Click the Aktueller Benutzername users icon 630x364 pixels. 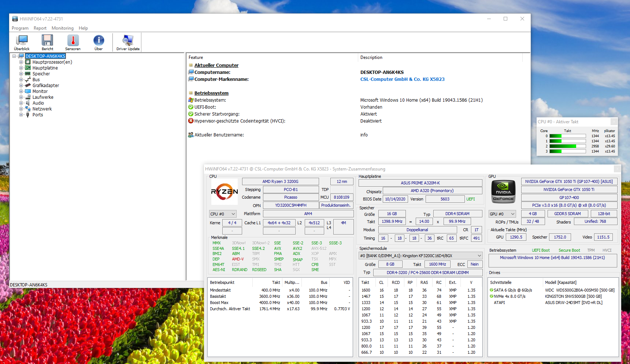coord(191,135)
